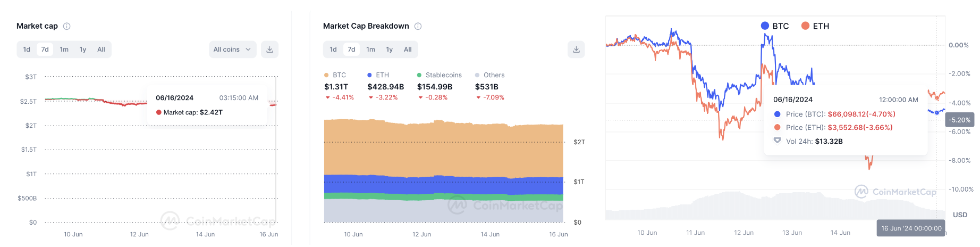Click the ETH blue legend dot in breakdown

[x=369, y=75]
